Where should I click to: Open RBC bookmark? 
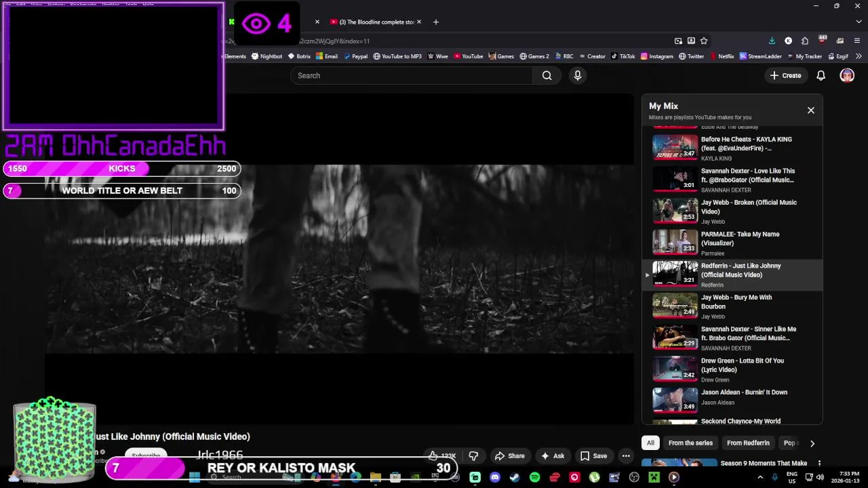point(564,56)
